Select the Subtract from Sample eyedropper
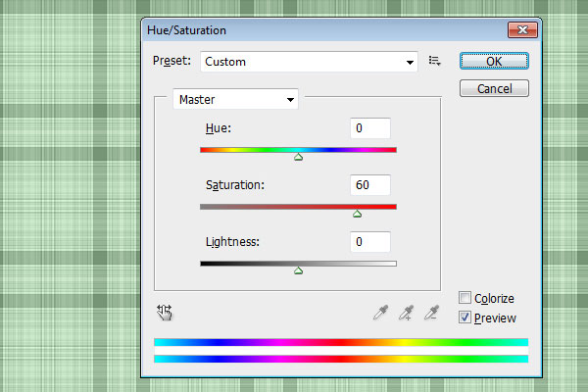The image size is (588, 392). point(430,313)
